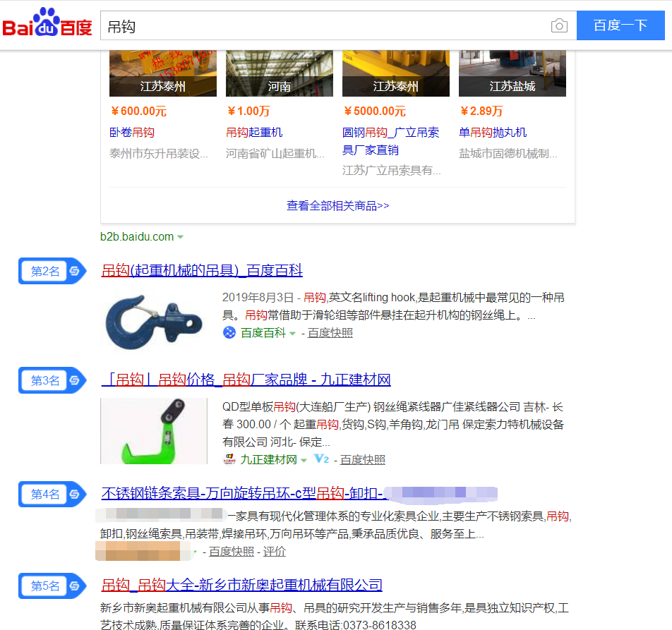Expand the b2b.baidu.com dropdown arrow
This screenshot has height=630, width=672.
[x=181, y=237]
